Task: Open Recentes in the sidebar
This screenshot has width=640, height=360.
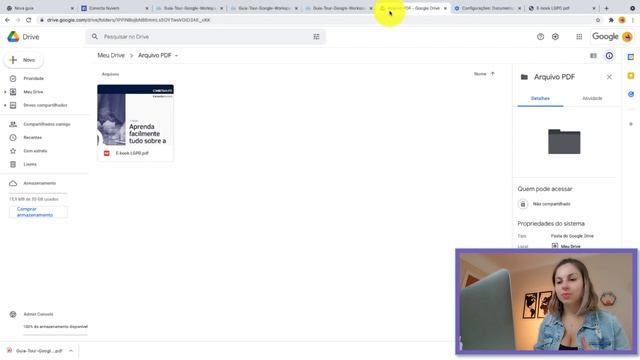Action: [x=33, y=138]
